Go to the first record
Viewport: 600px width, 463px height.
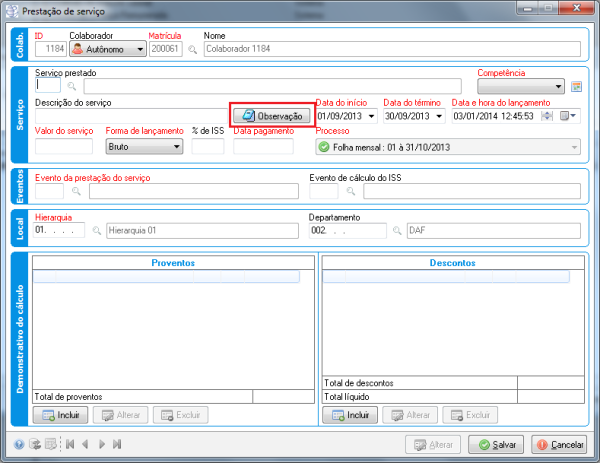[x=68, y=444]
